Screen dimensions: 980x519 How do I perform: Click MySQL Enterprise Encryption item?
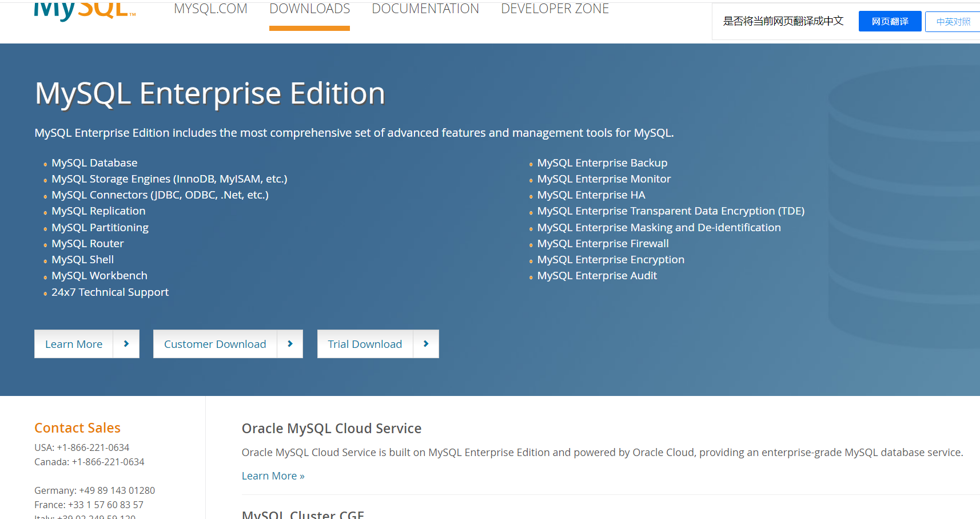click(x=611, y=259)
